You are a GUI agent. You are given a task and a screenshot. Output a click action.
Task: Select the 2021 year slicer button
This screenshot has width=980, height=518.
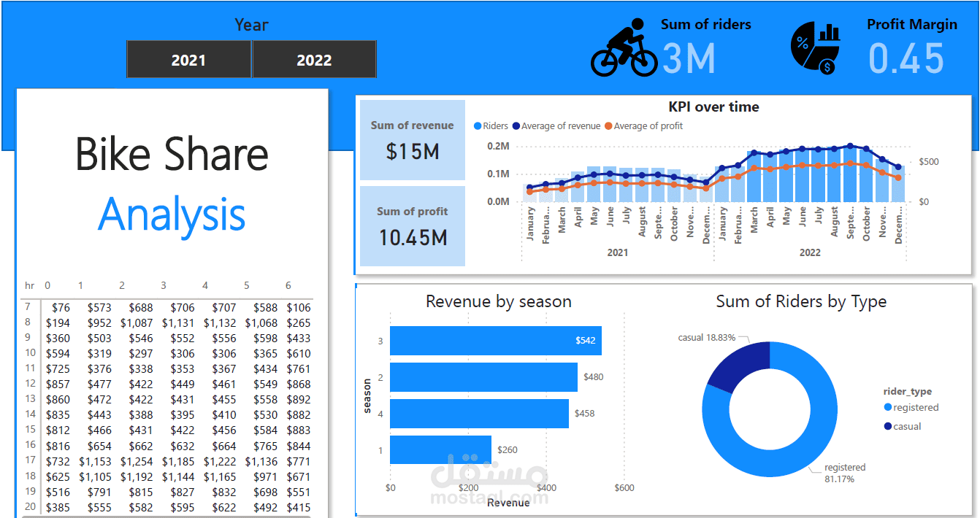coord(188,59)
